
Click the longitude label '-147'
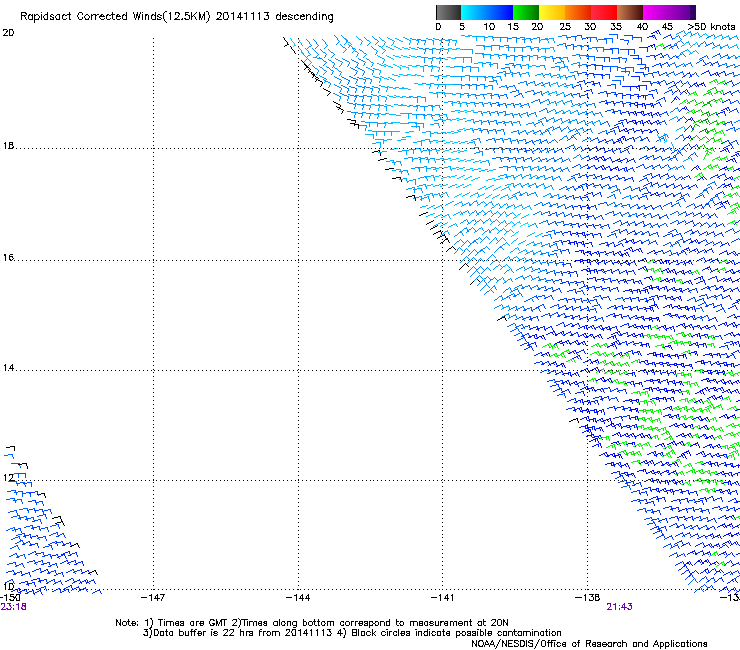(153, 598)
